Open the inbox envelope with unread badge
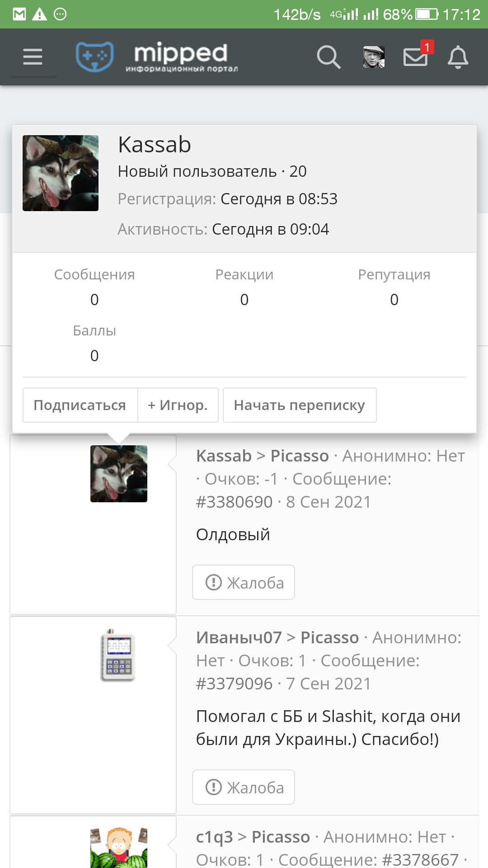488x868 pixels. (x=417, y=56)
